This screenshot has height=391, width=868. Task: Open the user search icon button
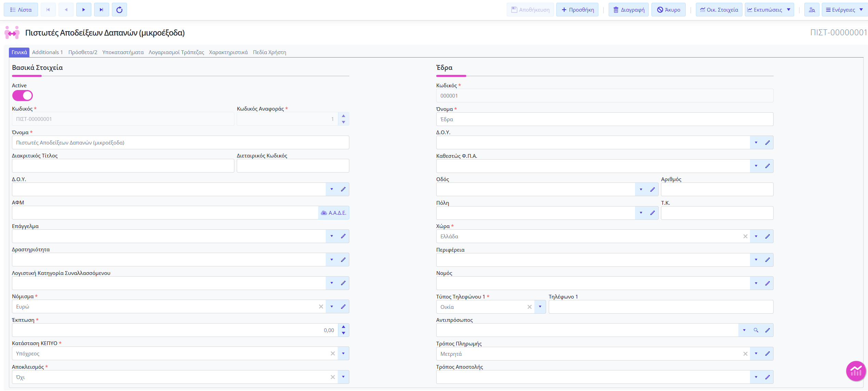[x=812, y=10]
